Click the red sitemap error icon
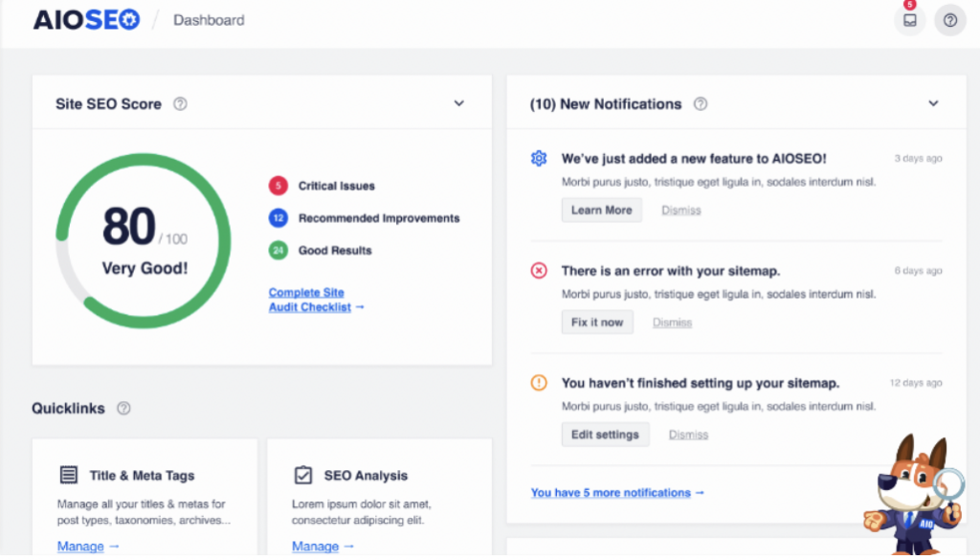This screenshot has height=560, width=980. 539,271
